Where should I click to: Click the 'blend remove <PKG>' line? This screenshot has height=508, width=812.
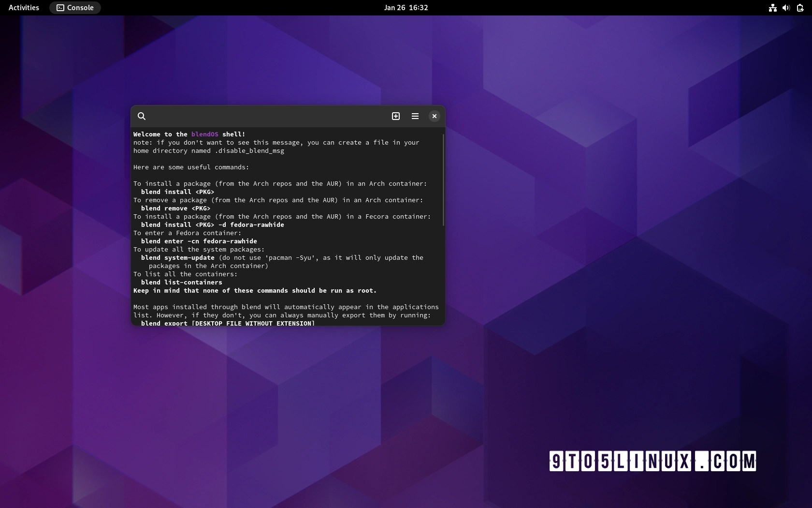point(176,209)
